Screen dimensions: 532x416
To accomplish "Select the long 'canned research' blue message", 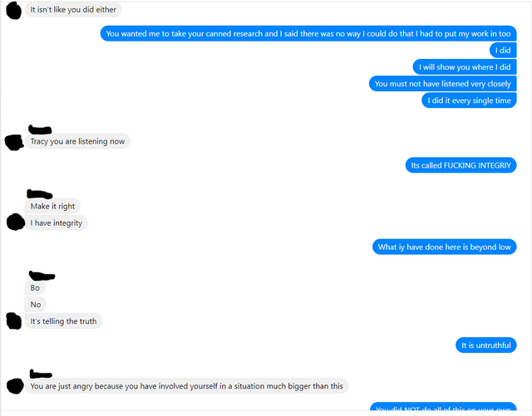I will coord(308,33).
